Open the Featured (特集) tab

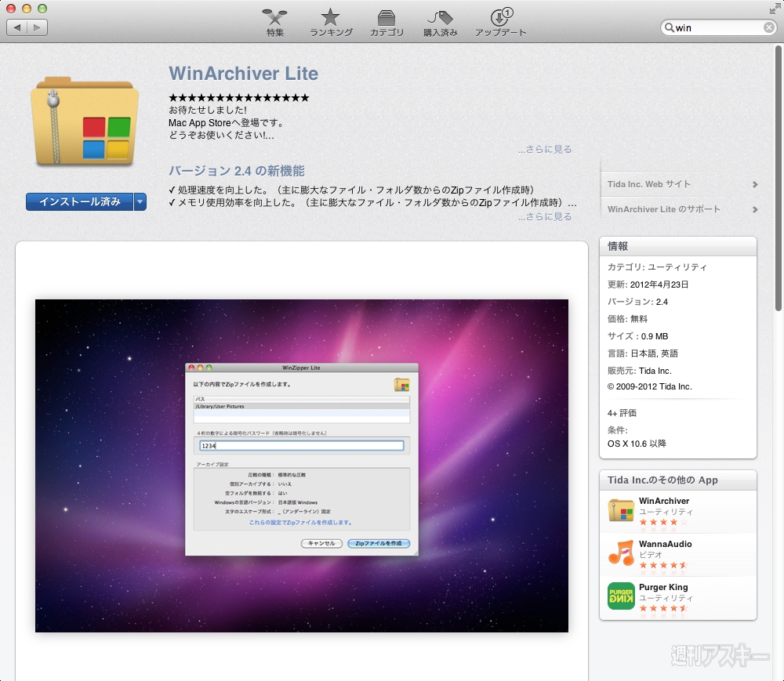[x=274, y=23]
